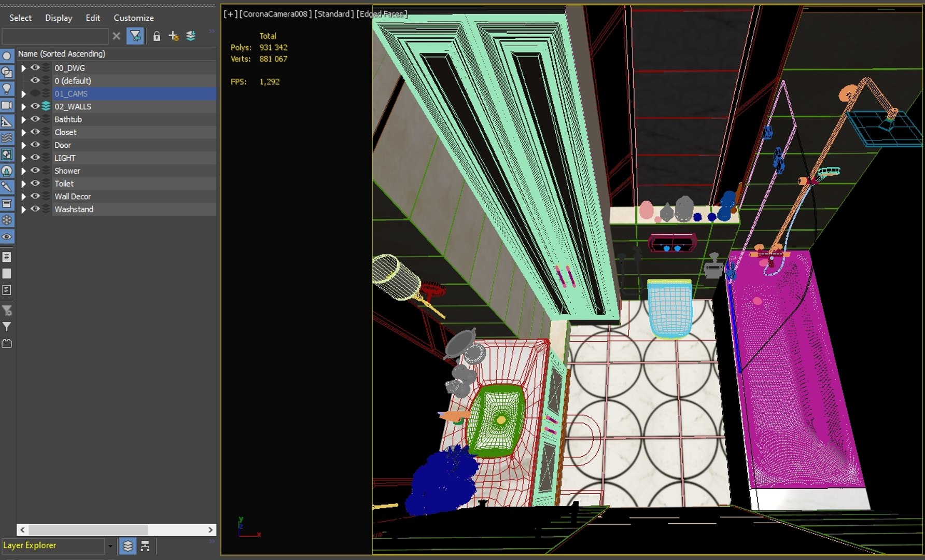Screen dimensions: 925x560
Task: Open the Select menu
Action: [20, 18]
